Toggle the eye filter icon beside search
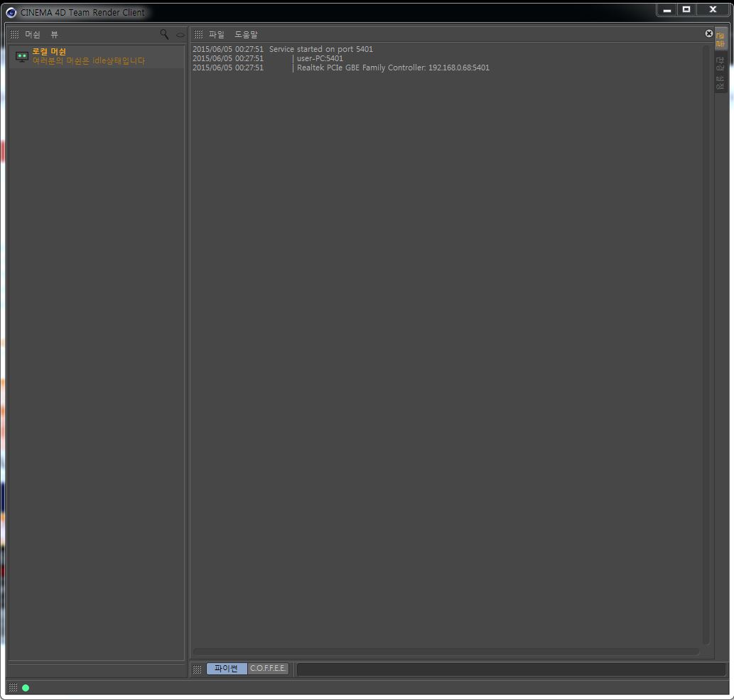The height and width of the screenshot is (700, 734). click(x=180, y=35)
